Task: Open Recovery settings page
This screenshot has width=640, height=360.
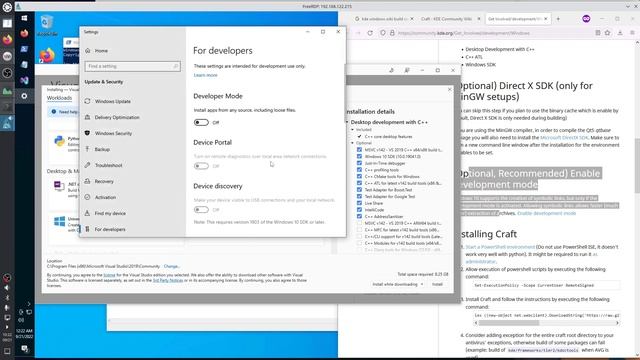Action: (x=104, y=181)
